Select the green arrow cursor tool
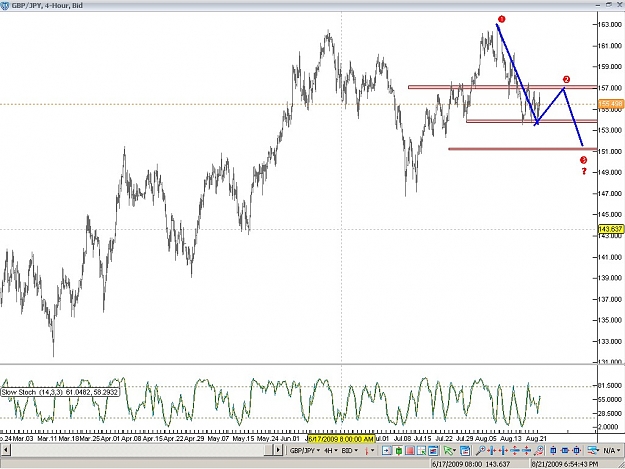This screenshot has height=469, width=625. tap(448, 450)
